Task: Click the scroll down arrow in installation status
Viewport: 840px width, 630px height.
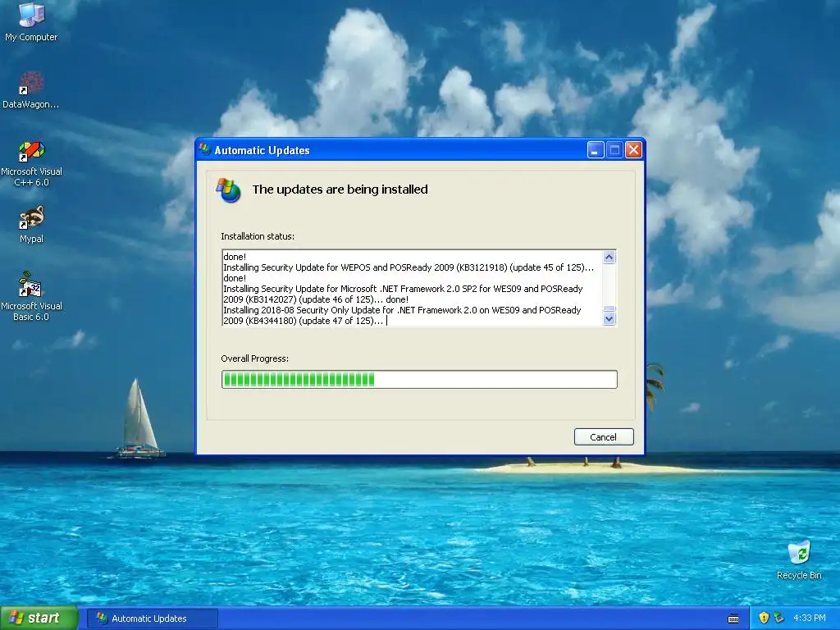Action: click(609, 319)
